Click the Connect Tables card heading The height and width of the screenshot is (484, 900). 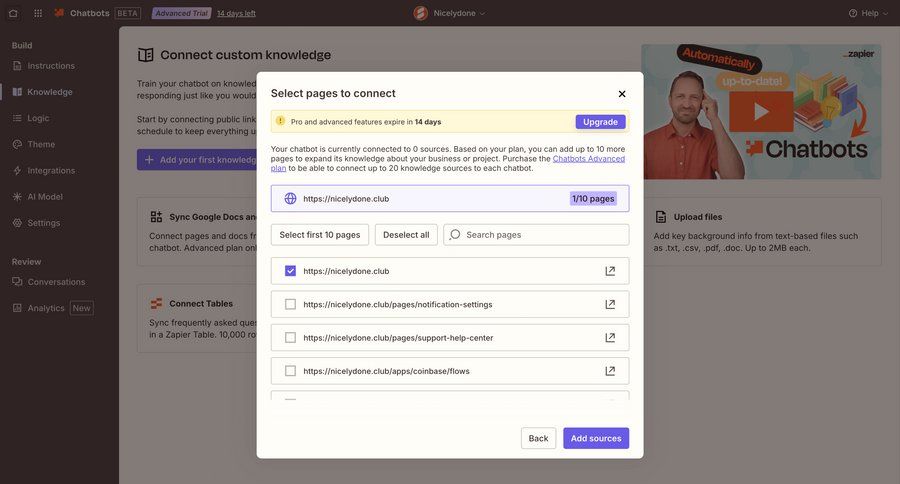click(x=201, y=304)
